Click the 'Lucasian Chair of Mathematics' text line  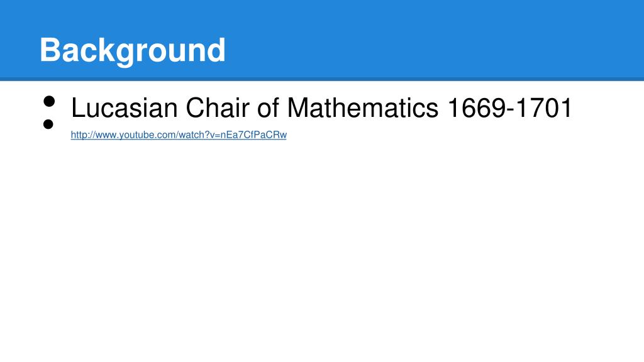coord(321,108)
